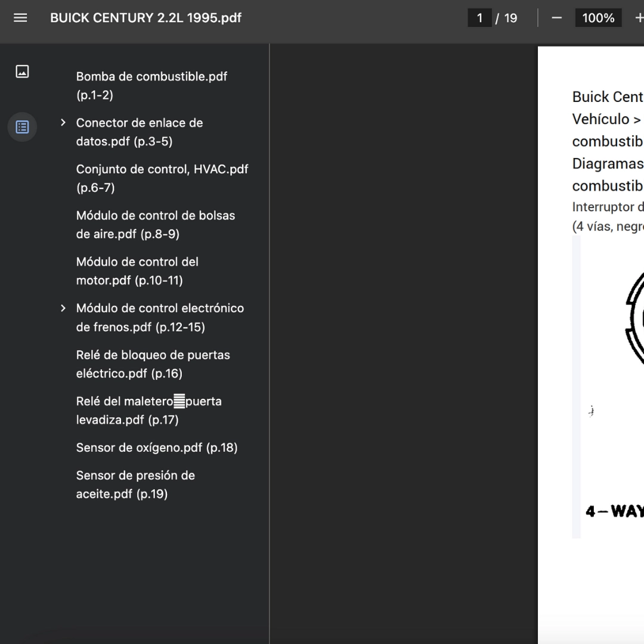Screen dimensions: 644x644
Task: Open Módulo de control de bolsas de aire
Action: tap(155, 225)
